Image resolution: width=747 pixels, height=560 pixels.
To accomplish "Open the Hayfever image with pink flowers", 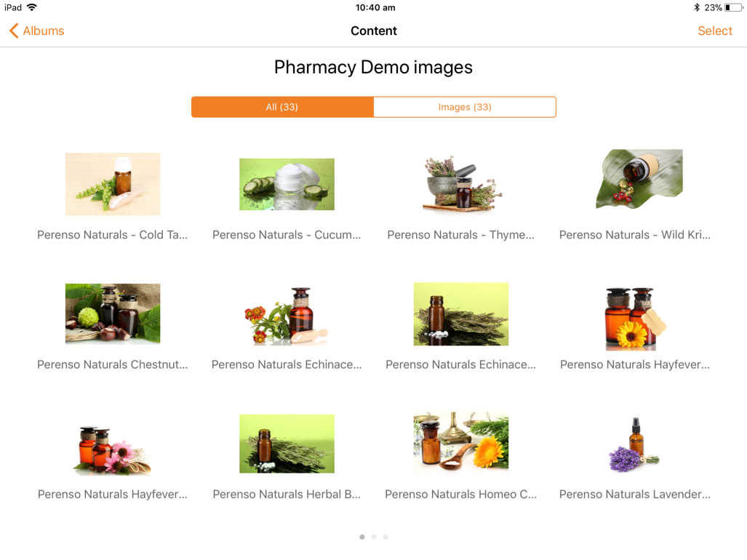I will (x=113, y=450).
